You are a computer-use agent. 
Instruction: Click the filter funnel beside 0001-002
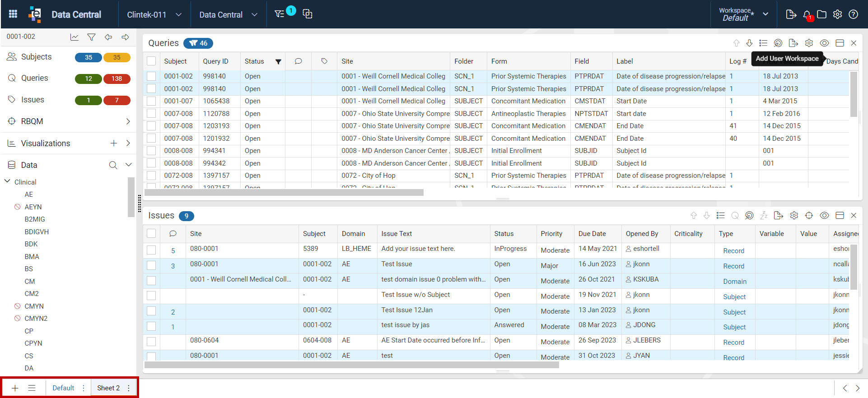coord(91,37)
